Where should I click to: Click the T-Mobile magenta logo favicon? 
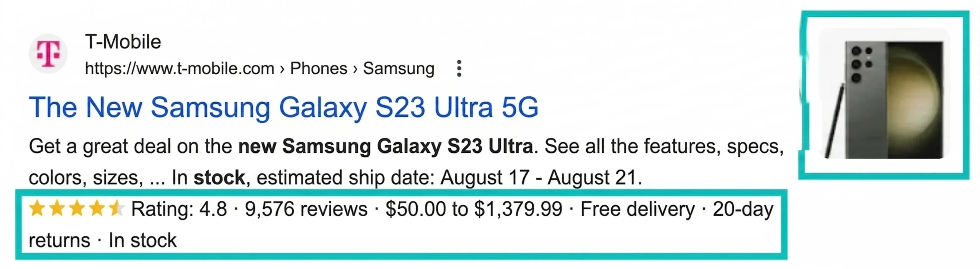48,54
